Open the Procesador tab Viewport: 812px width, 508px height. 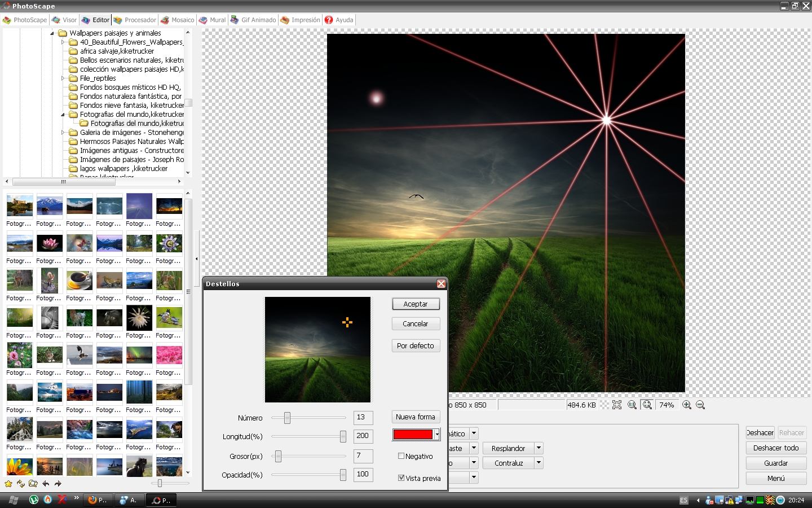point(135,20)
